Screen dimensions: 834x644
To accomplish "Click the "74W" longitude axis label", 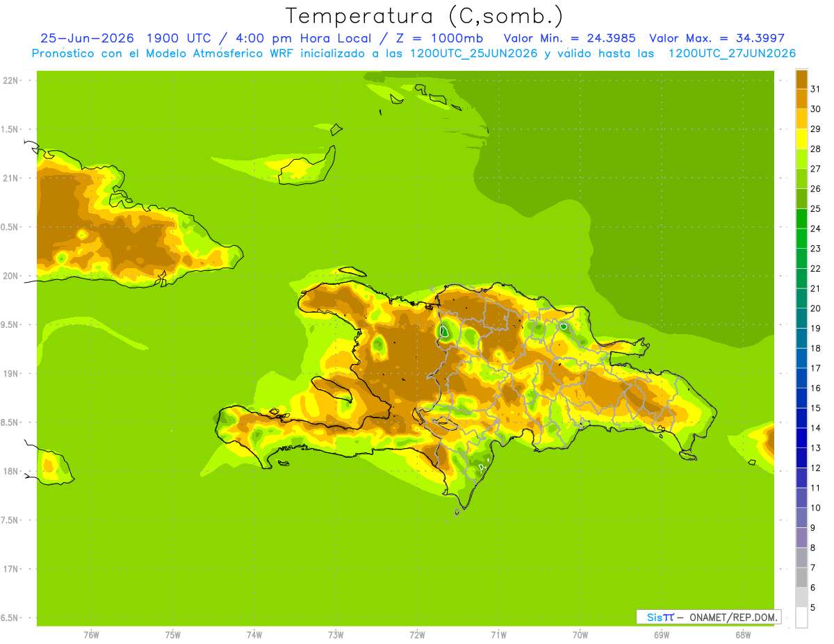I will (254, 634).
